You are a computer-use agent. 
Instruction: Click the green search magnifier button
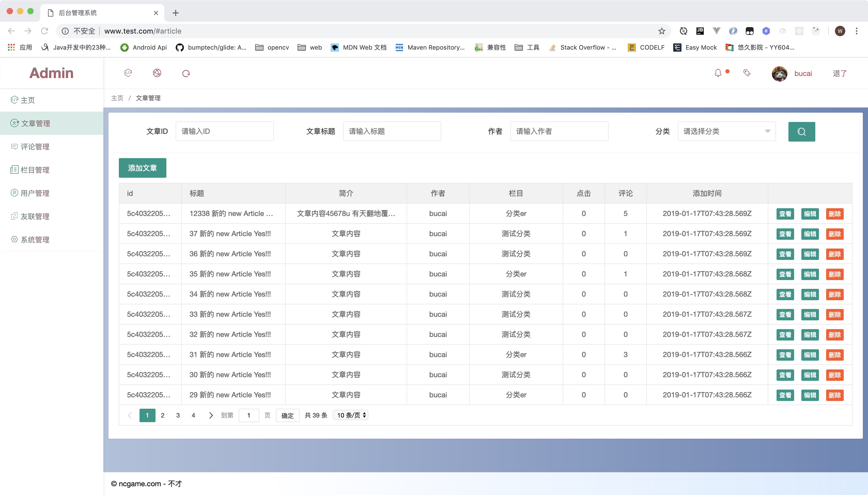[801, 132]
